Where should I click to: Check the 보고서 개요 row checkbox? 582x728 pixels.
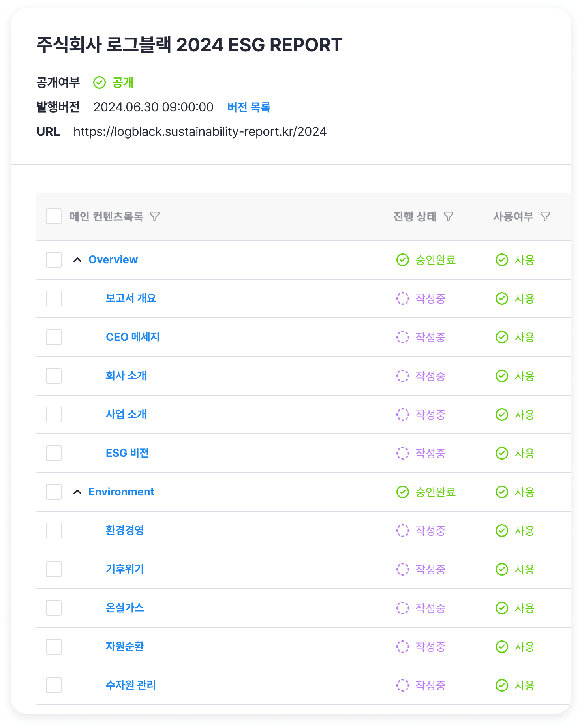tap(54, 298)
